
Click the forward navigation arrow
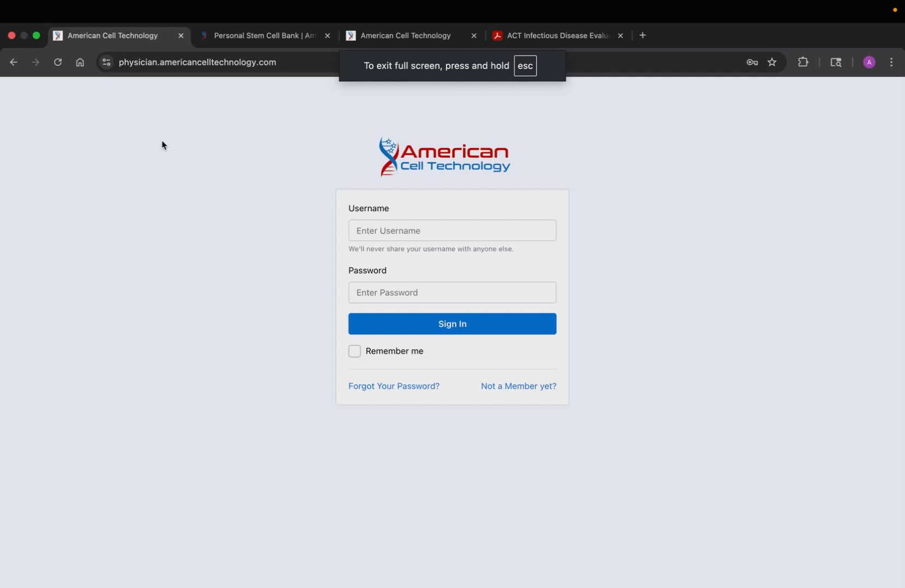(35, 62)
